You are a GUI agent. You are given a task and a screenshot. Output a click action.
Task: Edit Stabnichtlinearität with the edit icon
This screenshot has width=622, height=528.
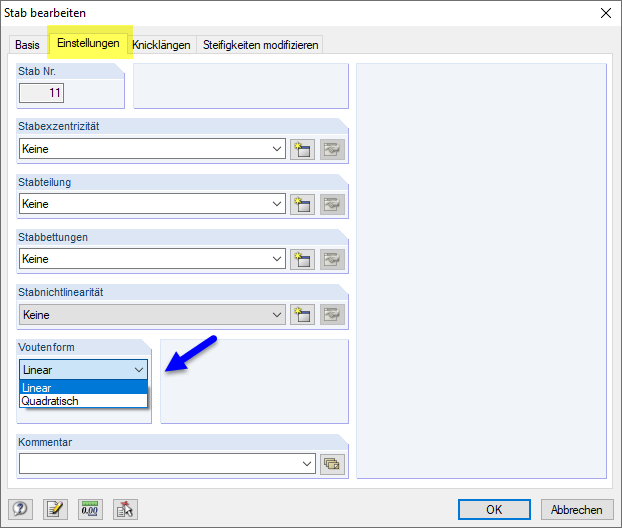coord(332,315)
